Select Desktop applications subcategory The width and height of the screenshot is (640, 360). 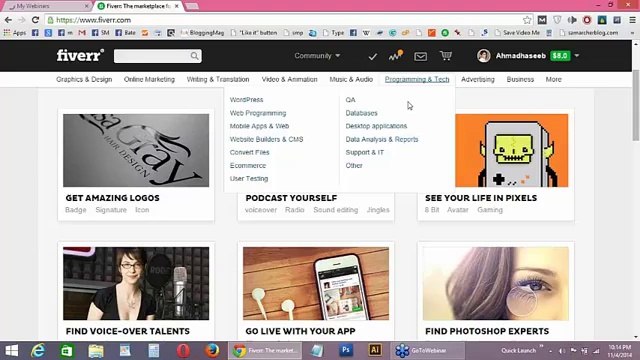tap(376, 126)
